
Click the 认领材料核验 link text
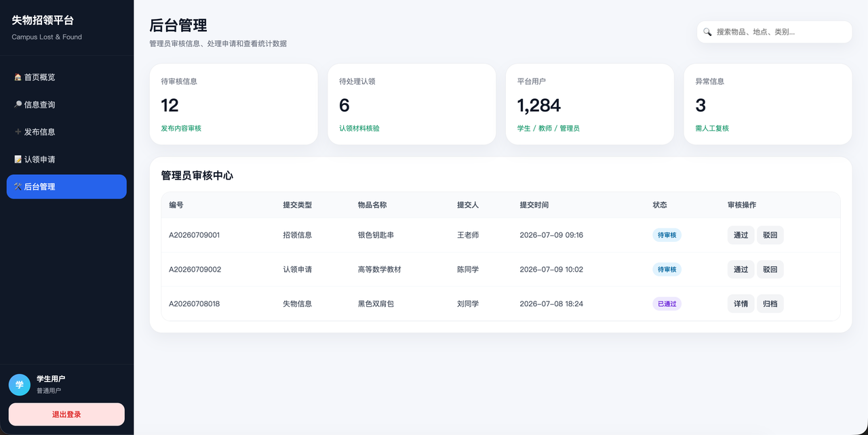click(359, 128)
